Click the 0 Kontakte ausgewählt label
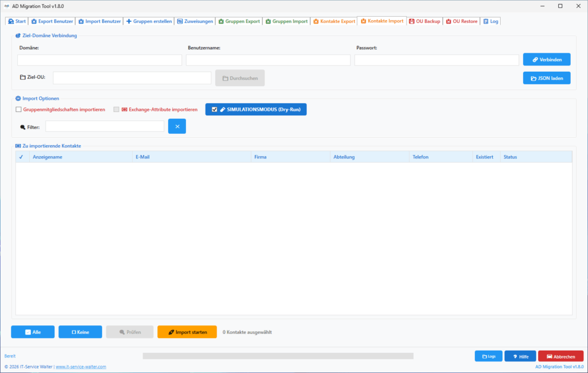The image size is (588, 373). coord(247,332)
